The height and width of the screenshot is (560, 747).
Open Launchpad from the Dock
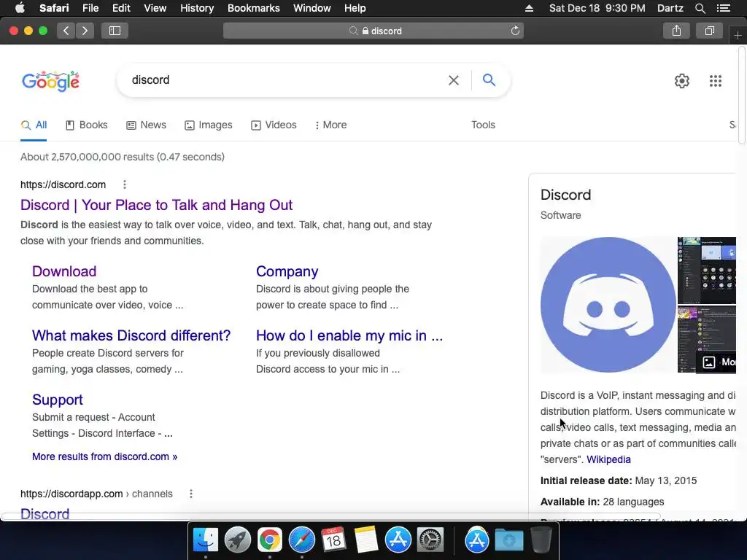point(237,540)
